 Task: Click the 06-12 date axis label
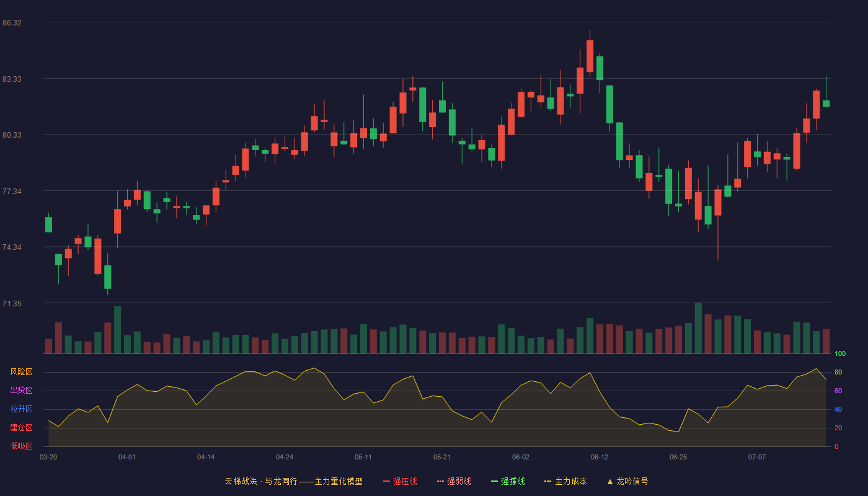click(x=600, y=457)
